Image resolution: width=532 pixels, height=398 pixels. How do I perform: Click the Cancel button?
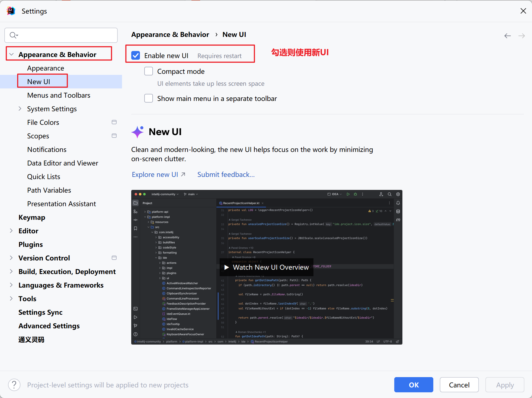pyautogui.click(x=459, y=385)
